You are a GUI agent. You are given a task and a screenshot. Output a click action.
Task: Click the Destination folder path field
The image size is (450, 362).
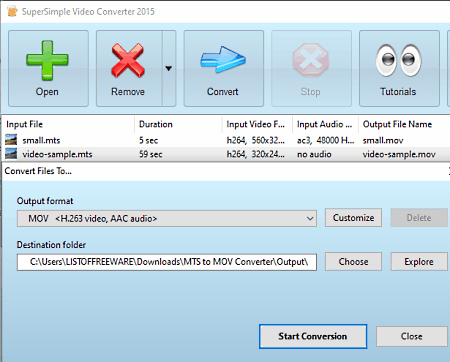pos(167,262)
